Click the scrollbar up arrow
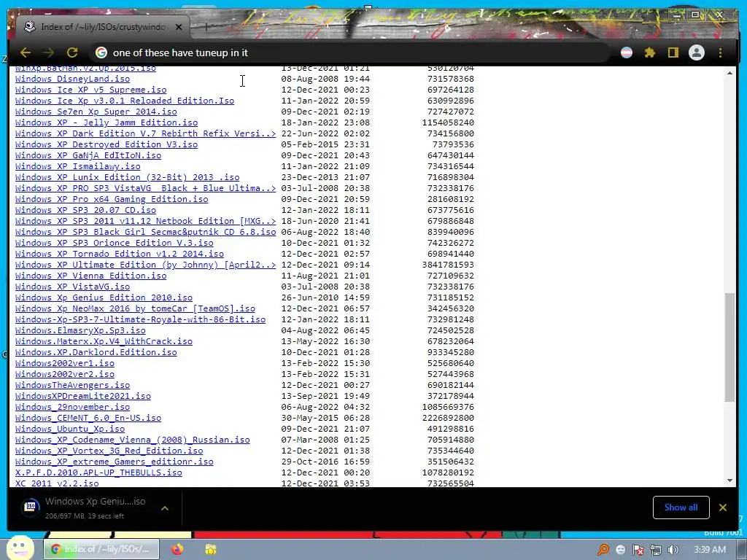Viewport: 747px width, 560px height. (x=729, y=73)
